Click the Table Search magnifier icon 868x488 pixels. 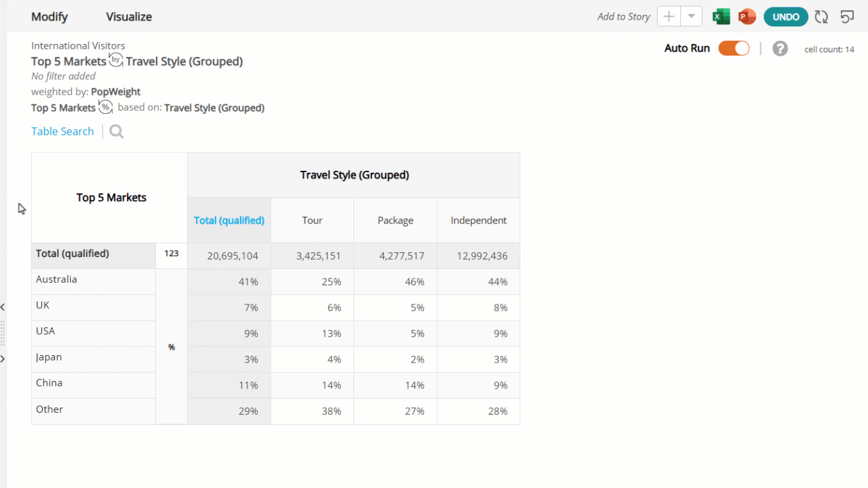click(x=117, y=131)
